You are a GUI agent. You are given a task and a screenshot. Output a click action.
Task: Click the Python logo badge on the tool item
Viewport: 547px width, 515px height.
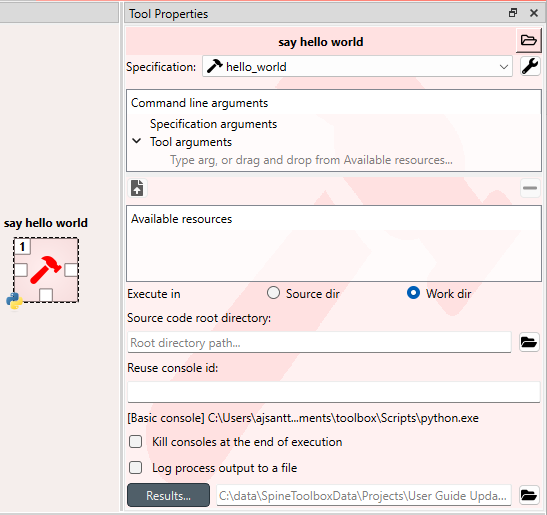(14, 301)
